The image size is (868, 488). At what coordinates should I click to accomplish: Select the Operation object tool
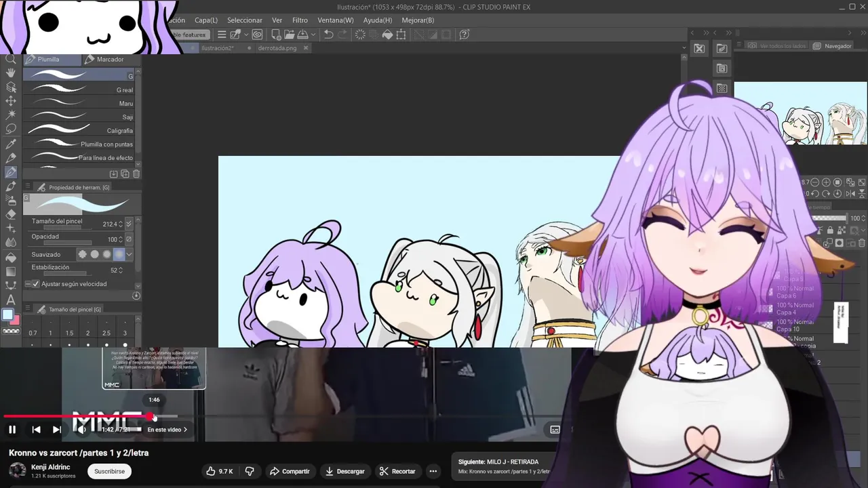point(11,87)
